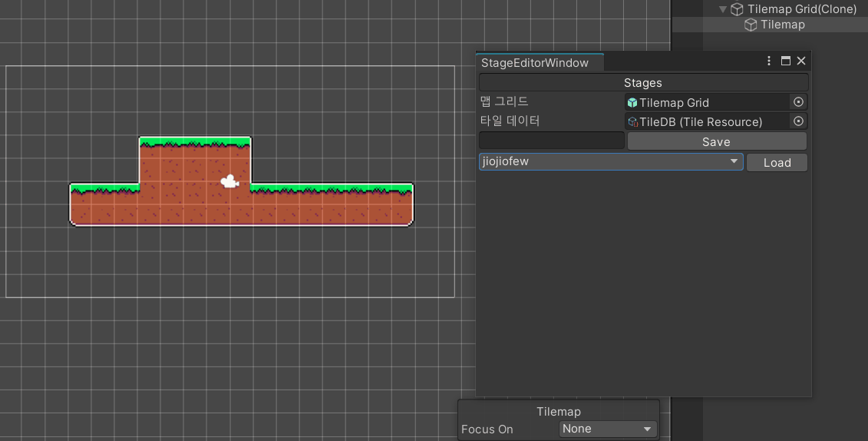The image size is (868, 441).
Task: Click the Tilemap cube icon in hierarchy
Action: click(x=751, y=25)
